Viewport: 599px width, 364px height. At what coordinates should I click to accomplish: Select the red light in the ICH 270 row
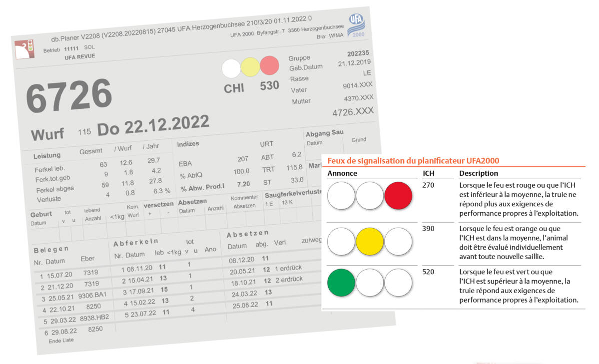click(398, 195)
